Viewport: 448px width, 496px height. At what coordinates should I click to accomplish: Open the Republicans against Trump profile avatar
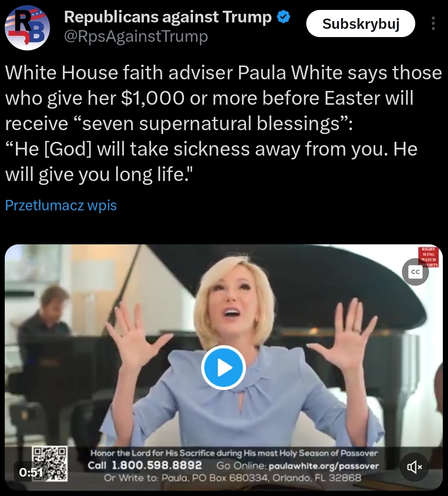(27, 28)
